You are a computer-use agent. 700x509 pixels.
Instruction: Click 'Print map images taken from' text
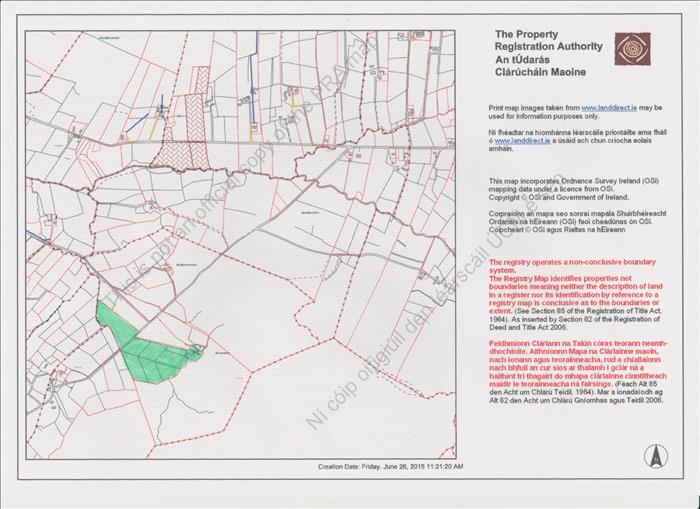[x=534, y=108]
